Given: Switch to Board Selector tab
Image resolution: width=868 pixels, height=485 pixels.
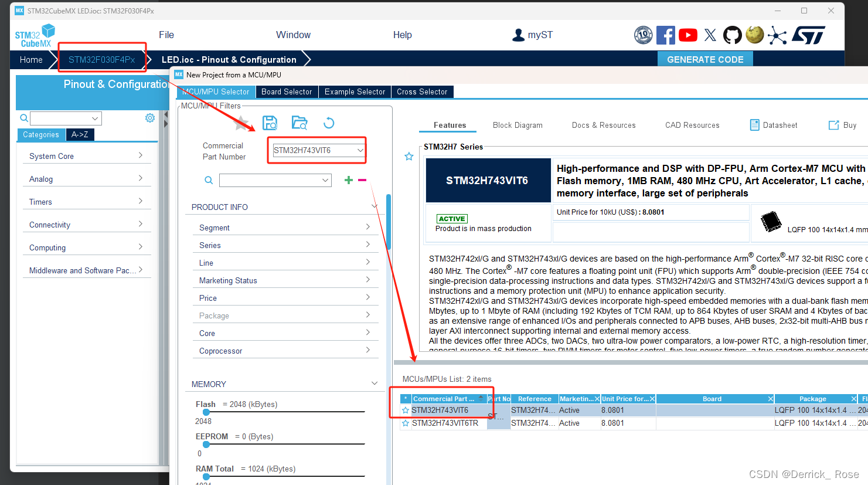Looking at the screenshot, I should coord(287,92).
